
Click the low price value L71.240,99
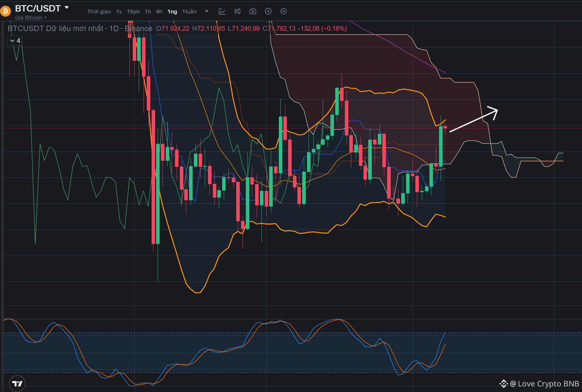pos(244,29)
